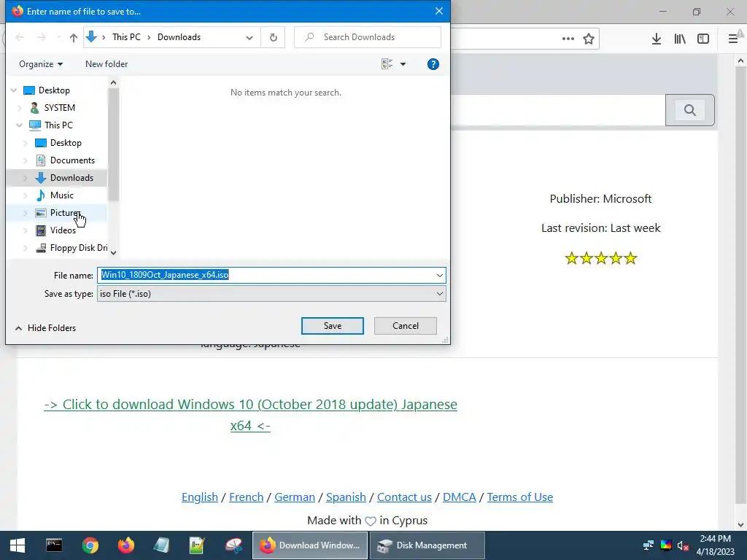Refresh the Downloads folder view
747x560 pixels.
tap(273, 37)
